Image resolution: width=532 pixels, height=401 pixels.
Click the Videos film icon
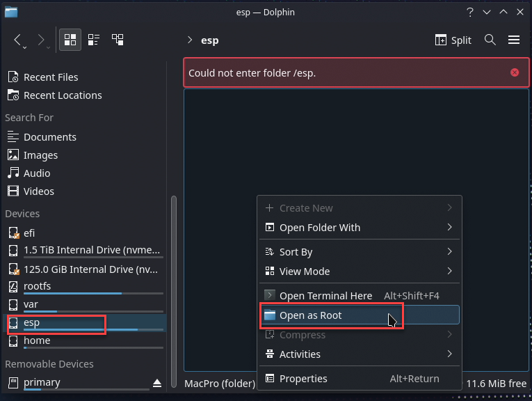(13, 191)
